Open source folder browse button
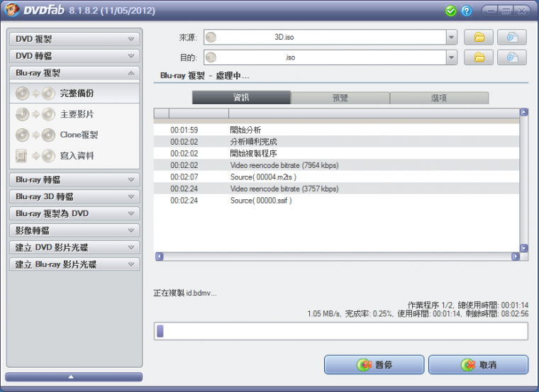Image resolution: width=539 pixels, height=392 pixels. click(479, 37)
